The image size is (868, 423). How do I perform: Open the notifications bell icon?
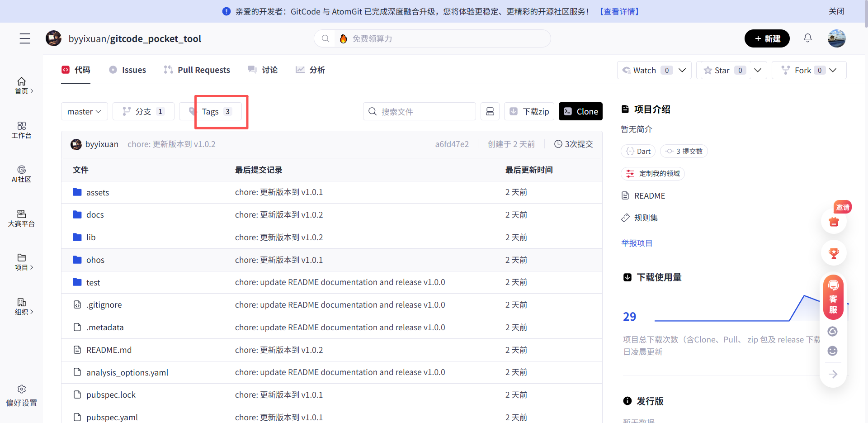pos(808,38)
